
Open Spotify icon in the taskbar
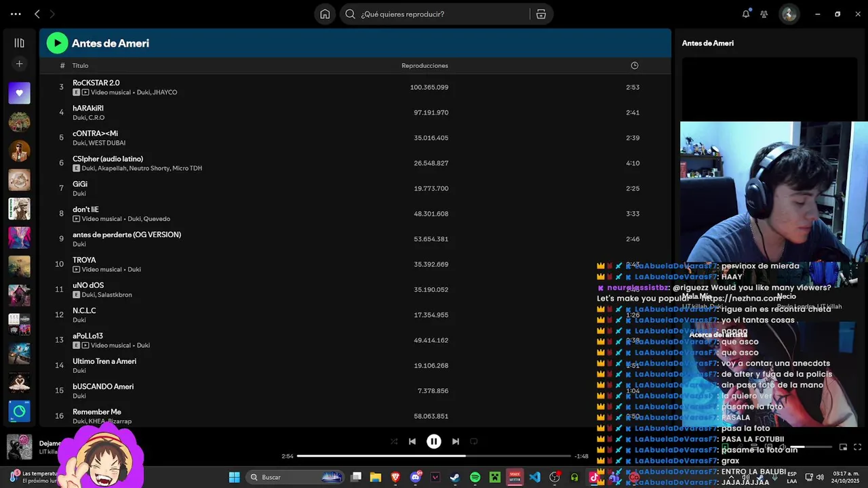pos(475,477)
